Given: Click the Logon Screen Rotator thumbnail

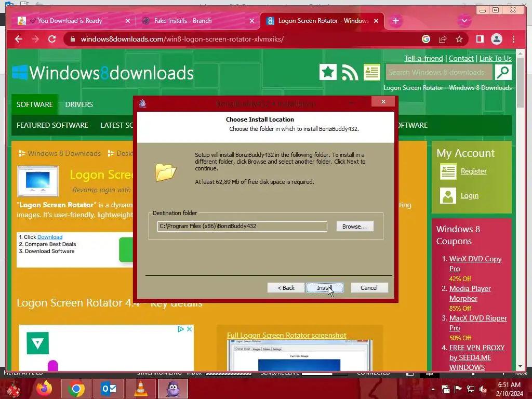Looking at the screenshot, I should [x=37, y=181].
